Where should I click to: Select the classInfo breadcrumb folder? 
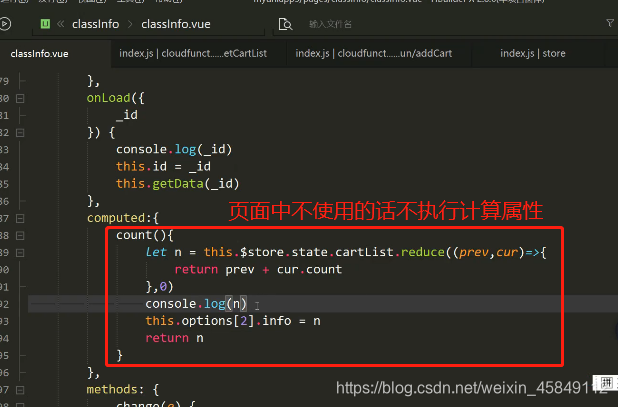[95, 24]
